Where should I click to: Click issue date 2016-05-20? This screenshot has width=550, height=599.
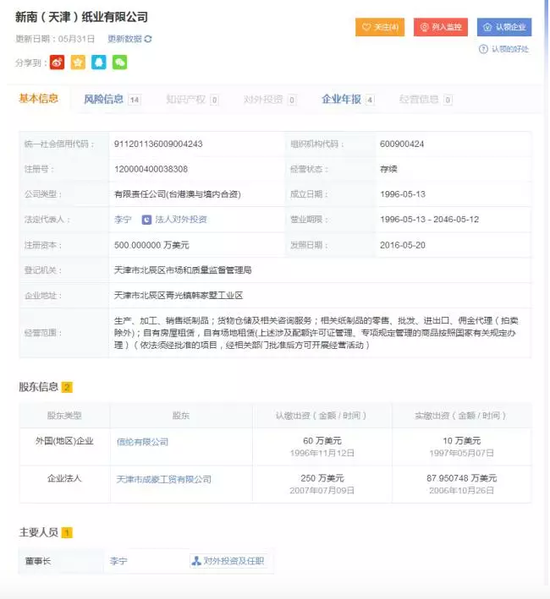pyautogui.click(x=403, y=245)
